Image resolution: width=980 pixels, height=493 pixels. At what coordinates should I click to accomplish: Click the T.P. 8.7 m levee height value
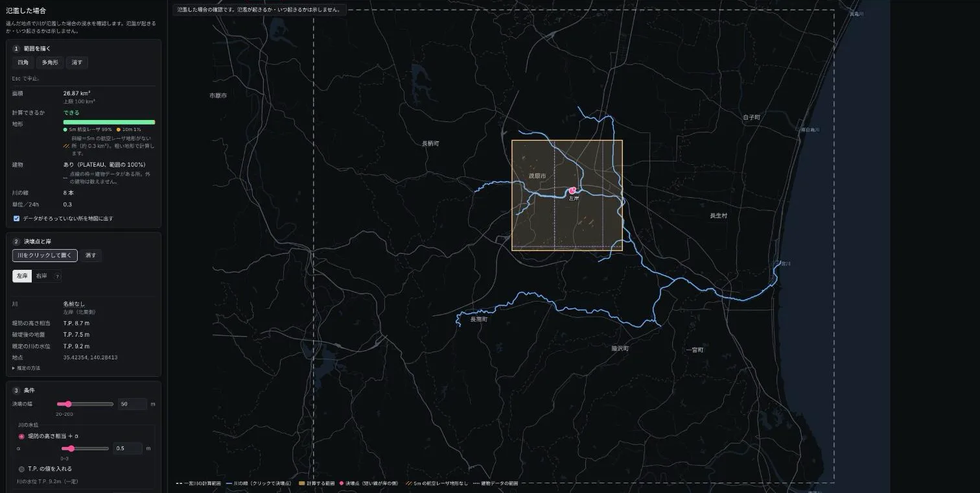76,323
